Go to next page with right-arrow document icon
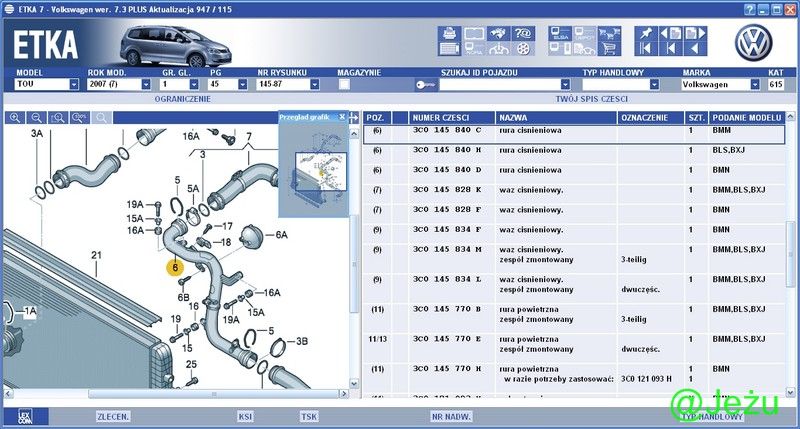 [x=695, y=34]
